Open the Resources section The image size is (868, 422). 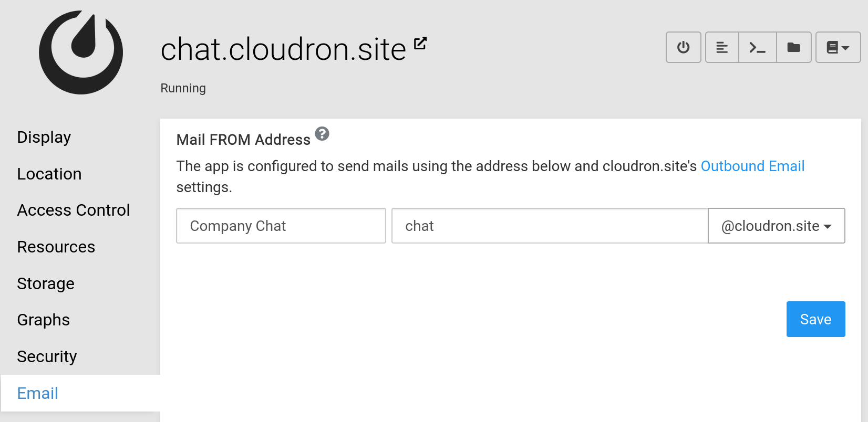[x=56, y=247]
